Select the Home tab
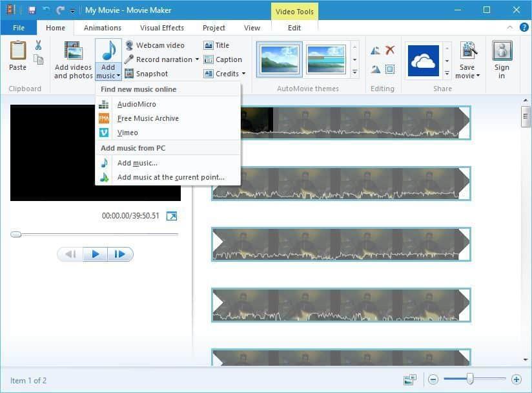532x393 pixels. [56, 28]
